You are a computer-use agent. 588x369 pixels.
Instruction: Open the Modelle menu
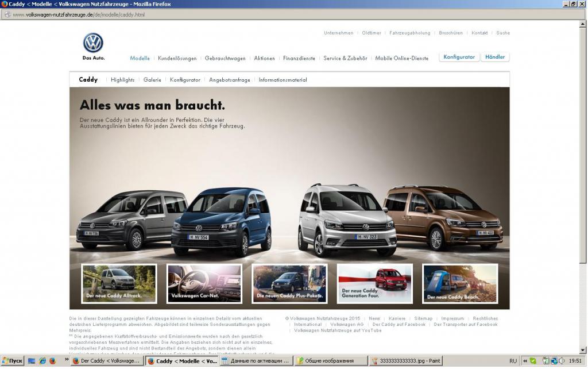point(140,58)
